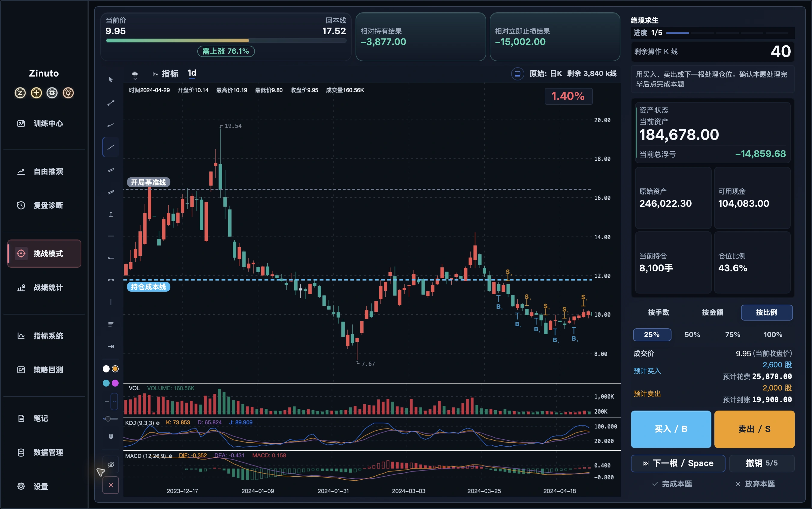Advance with 下一根 / Space button
812x509 pixels.
point(678,464)
